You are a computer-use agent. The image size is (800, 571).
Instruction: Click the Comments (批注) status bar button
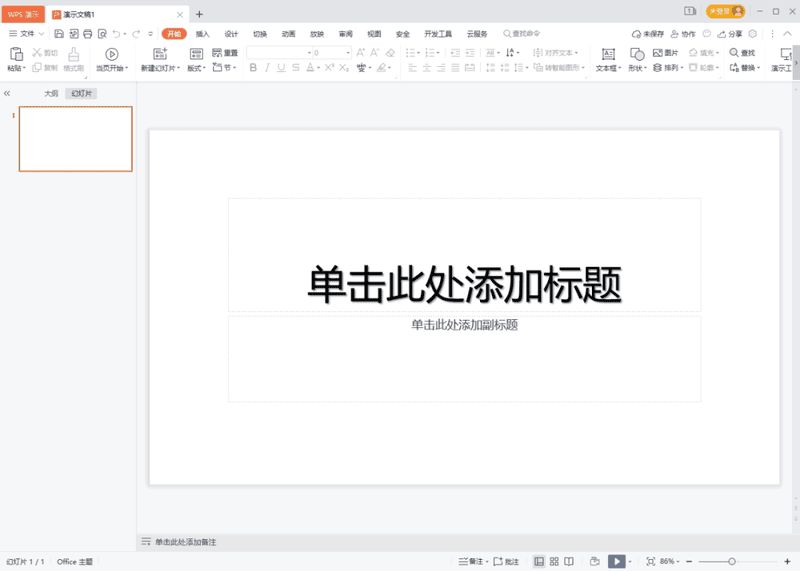(x=506, y=561)
